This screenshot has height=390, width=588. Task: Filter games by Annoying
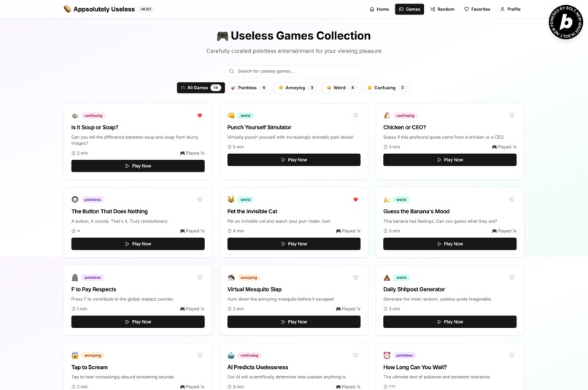click(x=298, y=88)
